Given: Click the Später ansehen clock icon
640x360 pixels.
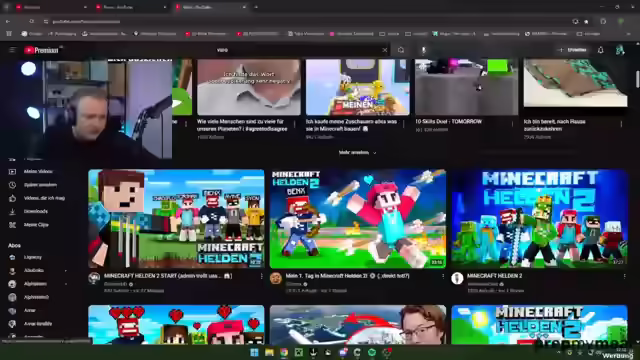Looking at the screenshot, I should click(12, 185).
